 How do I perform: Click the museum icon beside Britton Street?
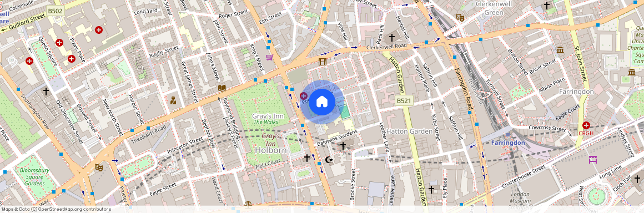tap(560, 50)
